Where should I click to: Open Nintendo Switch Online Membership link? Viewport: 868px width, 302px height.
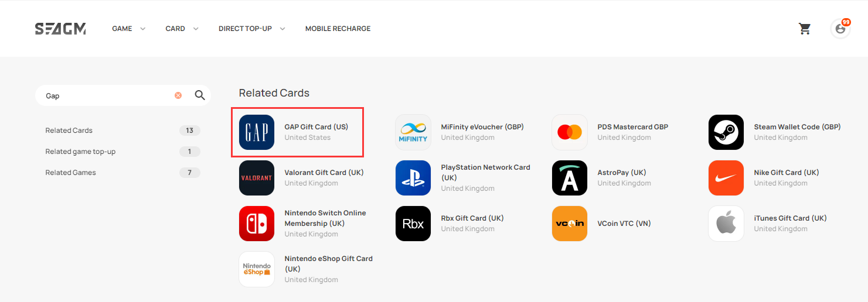click(325, 218)
